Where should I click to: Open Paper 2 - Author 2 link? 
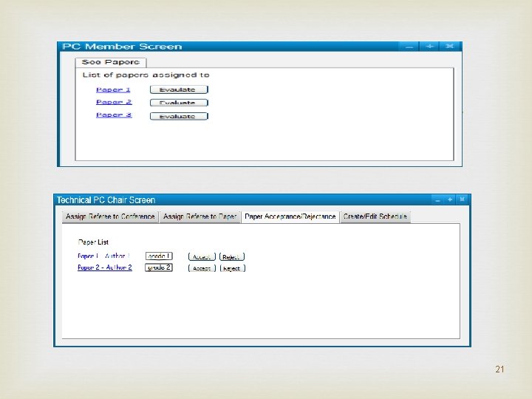coord(105,267)
